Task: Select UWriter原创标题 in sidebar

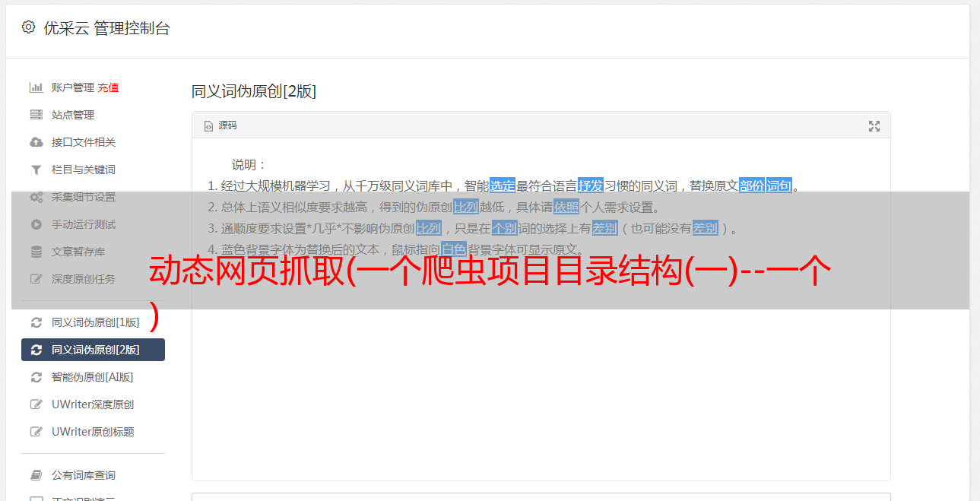Action: 93,432
